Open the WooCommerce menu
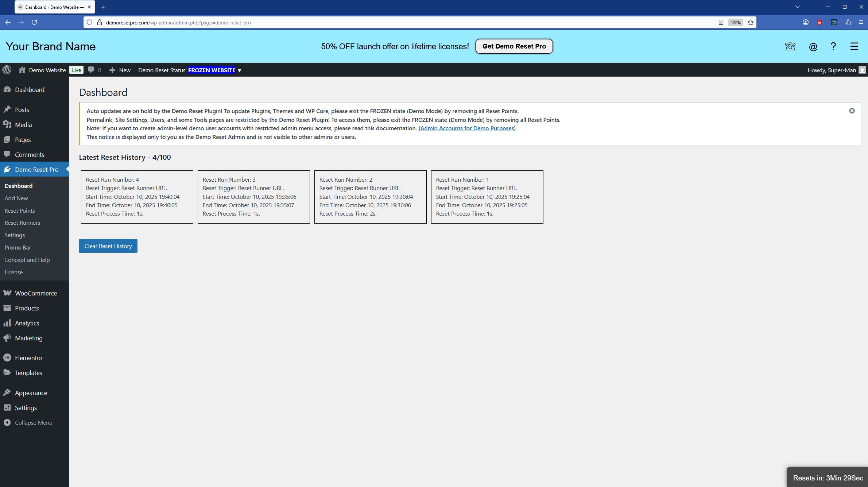This screenshot has height=487, width=868. tap(36, 293)
